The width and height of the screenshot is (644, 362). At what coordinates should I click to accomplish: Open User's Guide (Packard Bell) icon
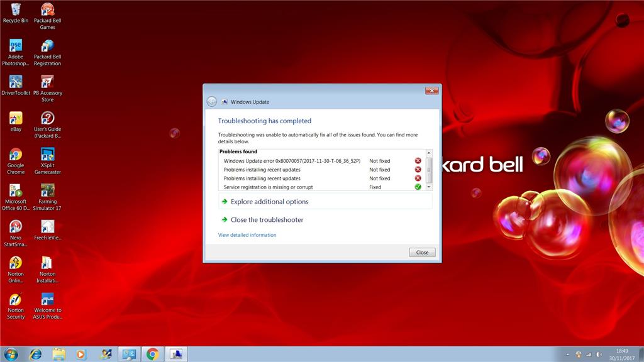tap(47, 125)
